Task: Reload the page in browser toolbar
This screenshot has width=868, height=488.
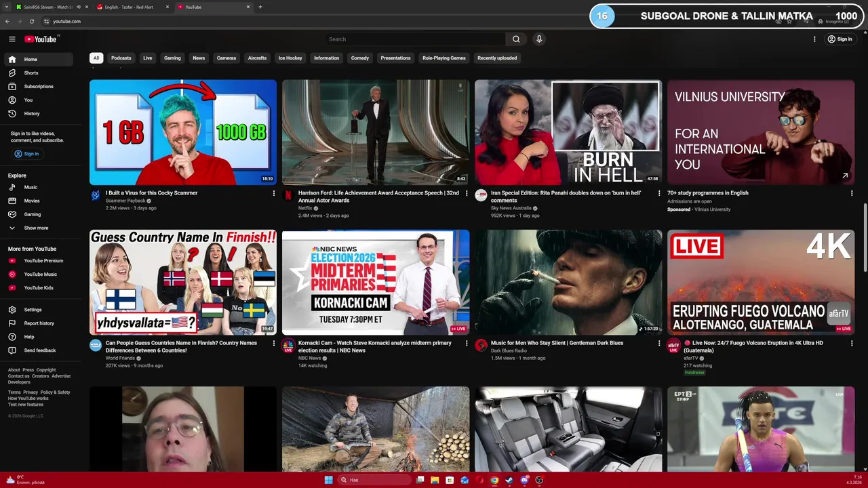Action: pos(31,21)
